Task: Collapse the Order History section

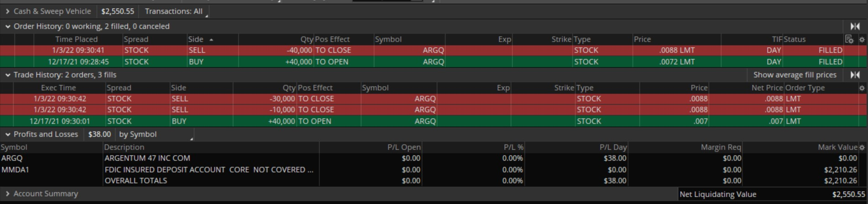Action: [x=7, y=26]
